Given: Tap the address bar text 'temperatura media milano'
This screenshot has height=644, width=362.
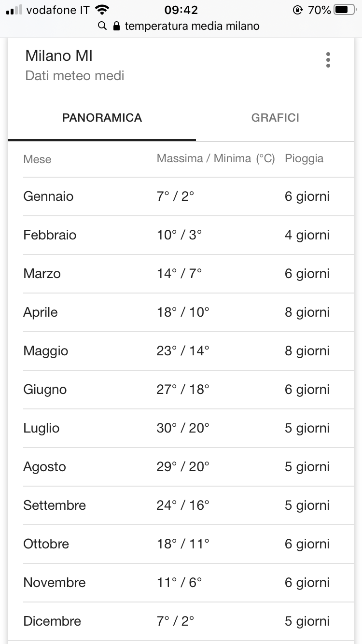Looking at the screenshot, I should [192, 26].
